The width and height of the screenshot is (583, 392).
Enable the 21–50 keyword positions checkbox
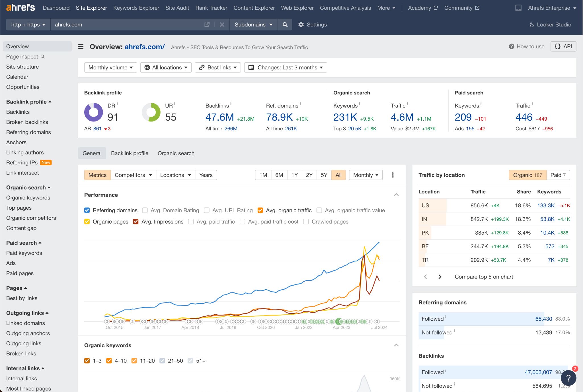click(162, 360)
